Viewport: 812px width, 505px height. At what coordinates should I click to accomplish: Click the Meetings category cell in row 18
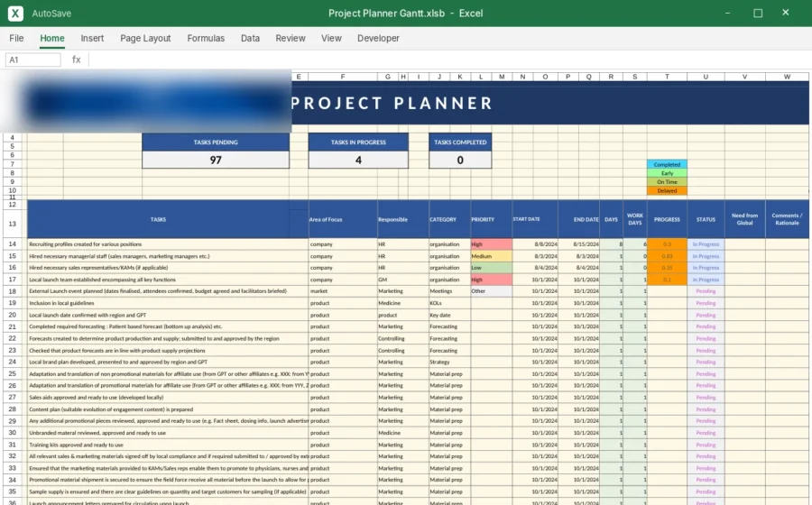click(449, 291)
